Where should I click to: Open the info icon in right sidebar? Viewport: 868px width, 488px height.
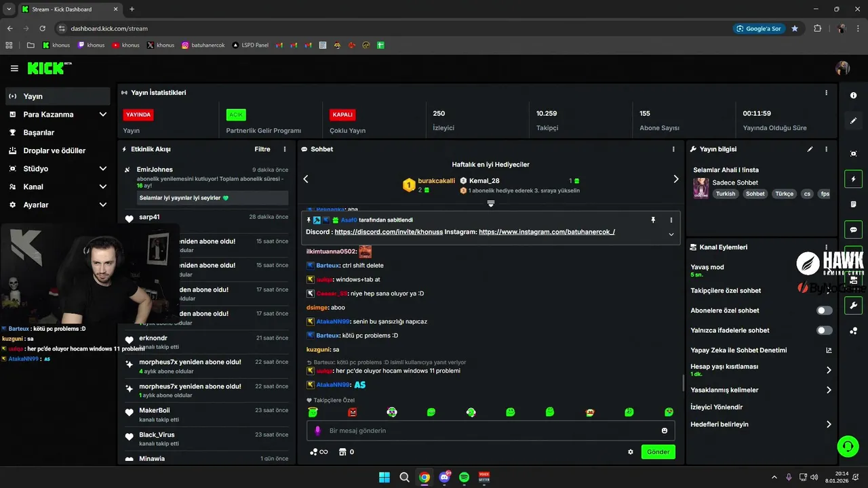(x=854, y=96)
